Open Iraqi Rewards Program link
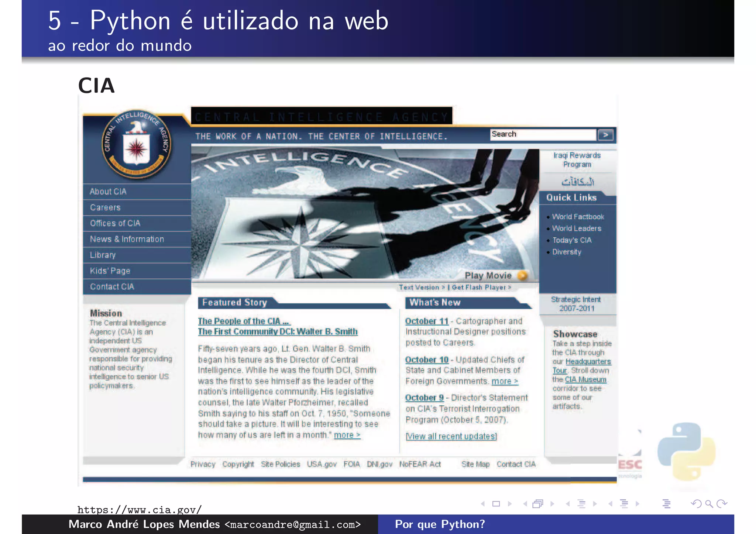Screen dimensions: 756x534 (577, 160)
